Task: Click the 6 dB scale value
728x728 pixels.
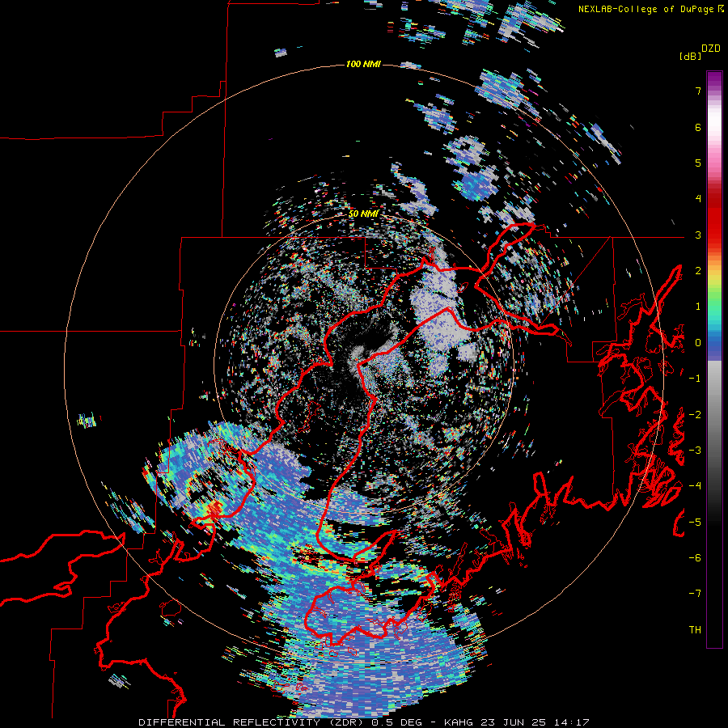Action: click(x=698, y=127)
